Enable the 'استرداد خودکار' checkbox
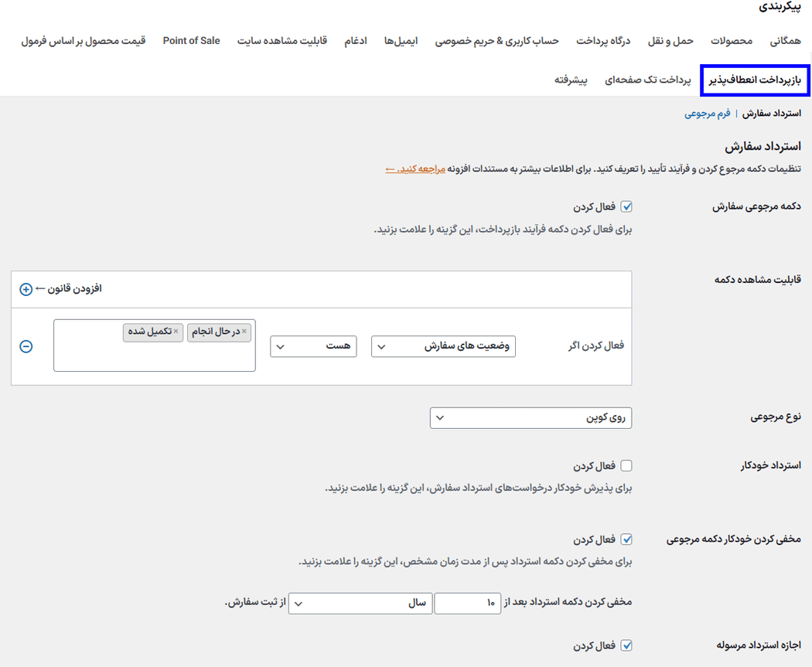 626,466
